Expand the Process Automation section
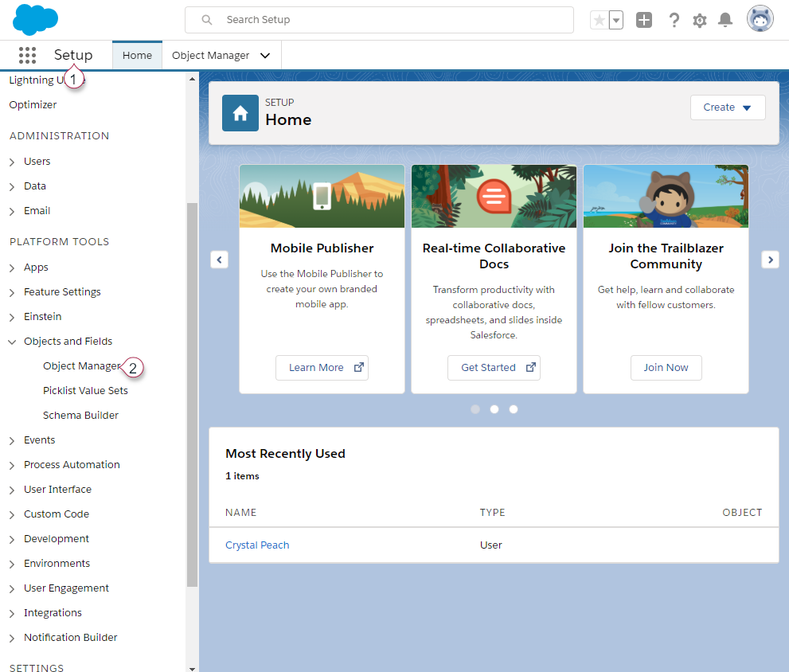Screen dimensions: 789x672 pyautogui.click(x=12, y=465)
